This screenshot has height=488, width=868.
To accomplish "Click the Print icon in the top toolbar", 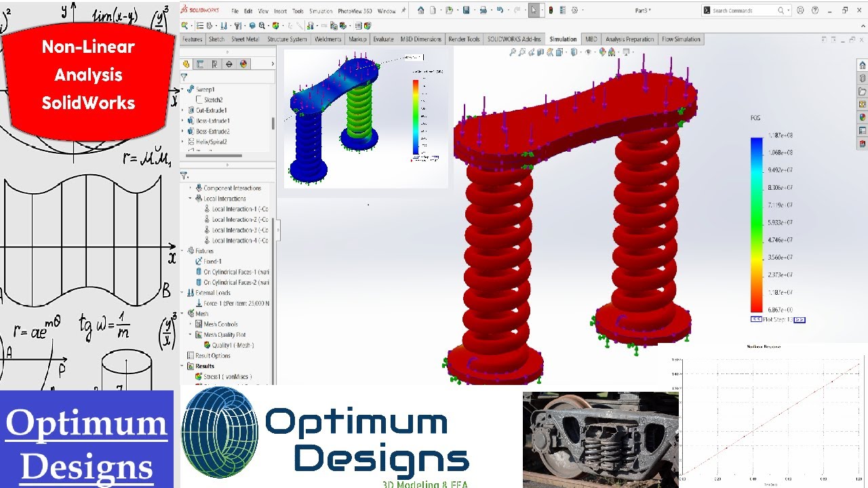I will tap(483, 10).
